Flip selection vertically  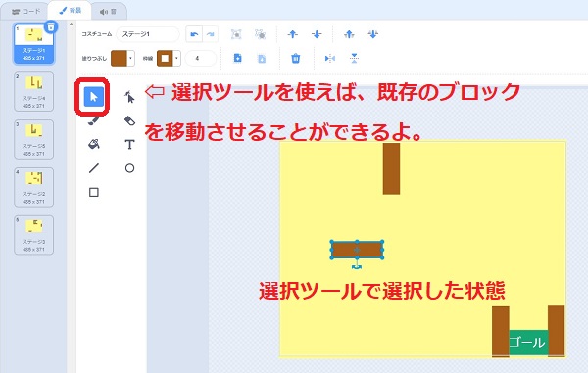(354, 58)
